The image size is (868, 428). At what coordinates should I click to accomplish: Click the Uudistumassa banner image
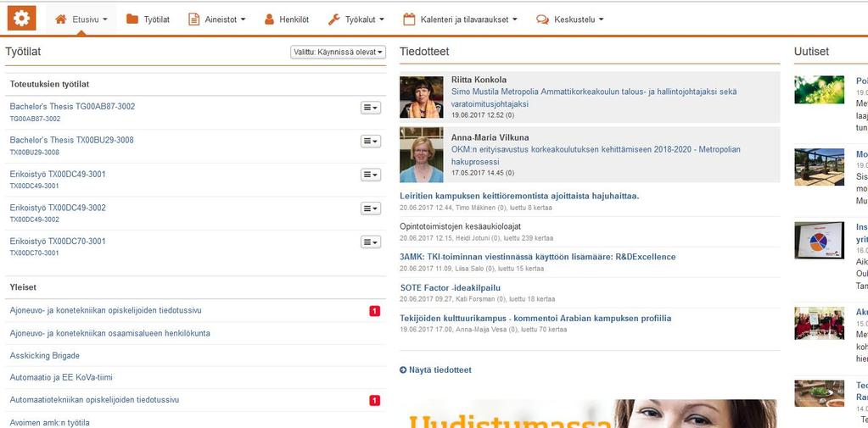click(x=590, y=413)
